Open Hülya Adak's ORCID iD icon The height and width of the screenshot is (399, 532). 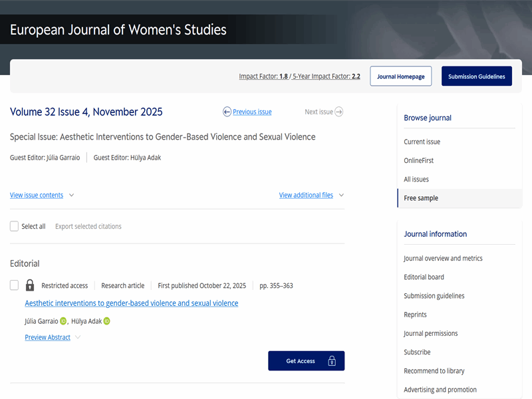(106, 321)
